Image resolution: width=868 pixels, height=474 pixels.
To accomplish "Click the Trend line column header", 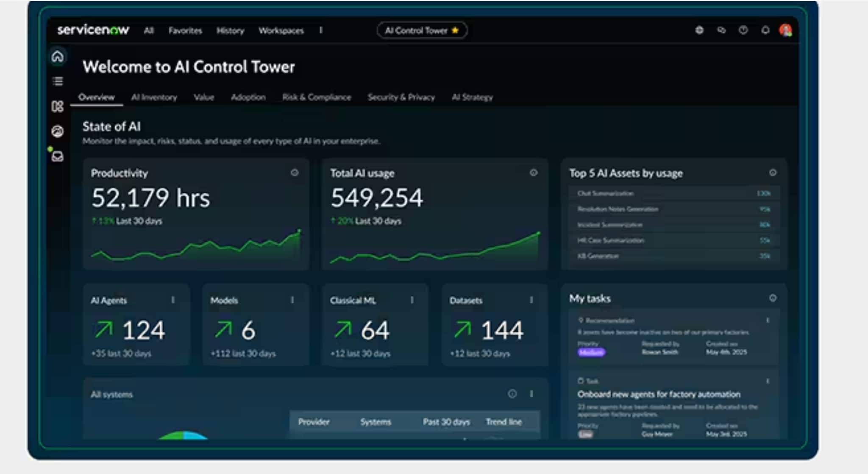I will (x=504, y=422).
